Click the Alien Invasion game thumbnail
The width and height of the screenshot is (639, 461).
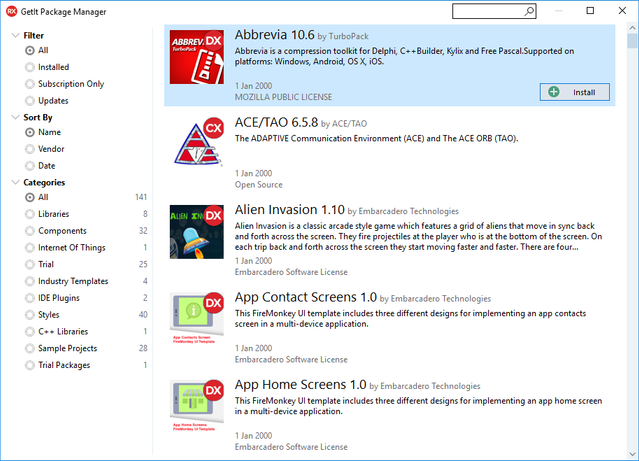[197, 232]
